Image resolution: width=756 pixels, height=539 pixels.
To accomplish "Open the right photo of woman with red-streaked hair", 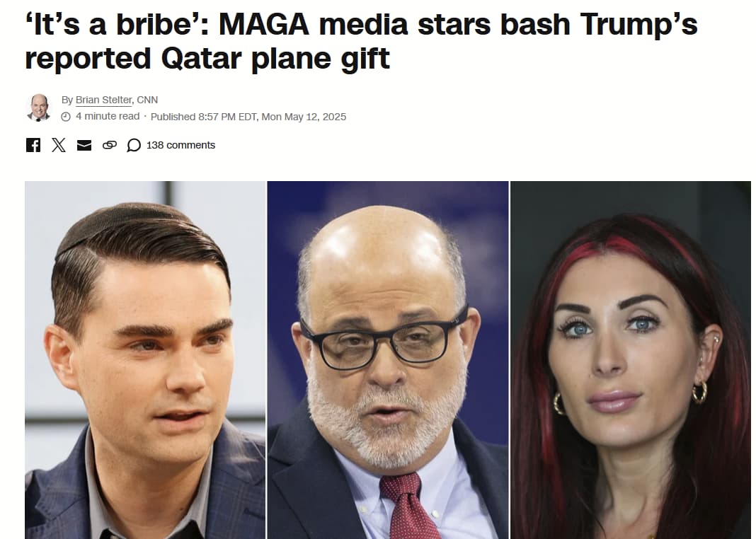I will pyautogui.click(x=631, y=360).
